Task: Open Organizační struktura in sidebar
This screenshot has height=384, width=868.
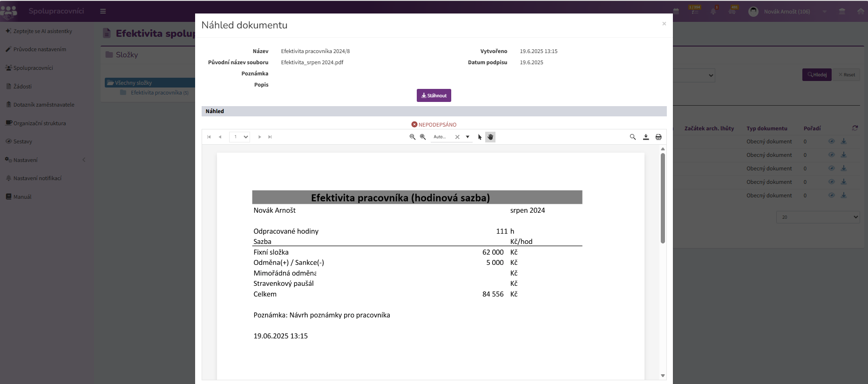Action: [40, 123]
